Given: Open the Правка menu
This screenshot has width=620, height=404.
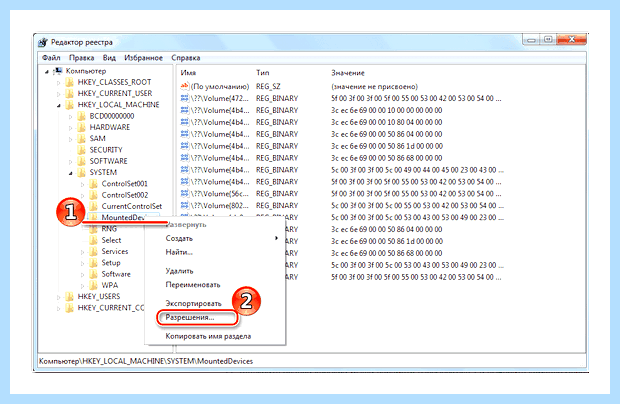Looking at the screenshot, I should tap(81, 58).
